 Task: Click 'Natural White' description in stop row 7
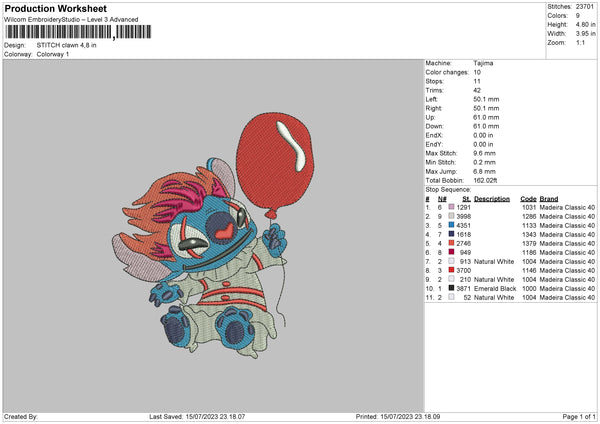coord(494,261)
